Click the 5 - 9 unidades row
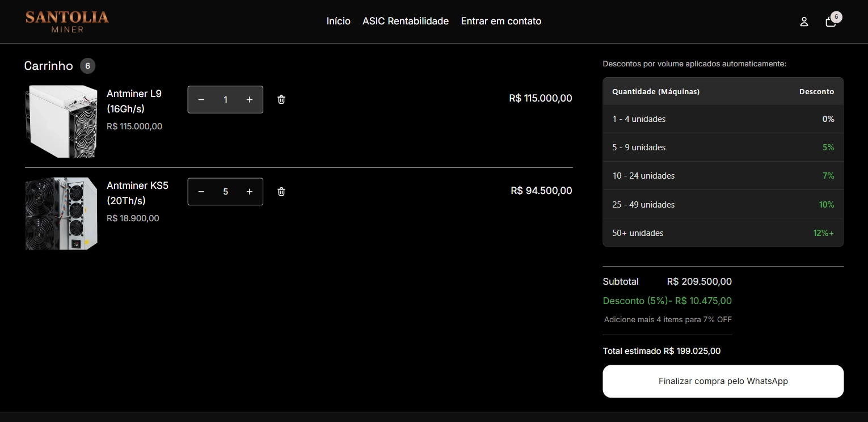 [x=723, y=147]
